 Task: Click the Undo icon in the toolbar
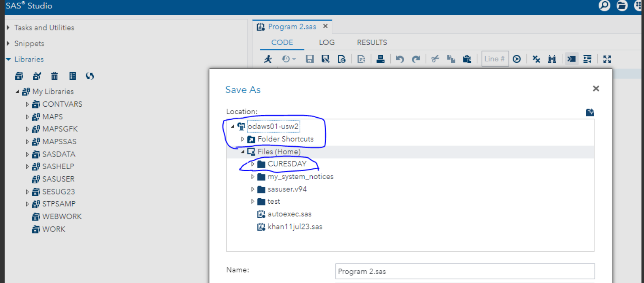click(x=399, y=59)
